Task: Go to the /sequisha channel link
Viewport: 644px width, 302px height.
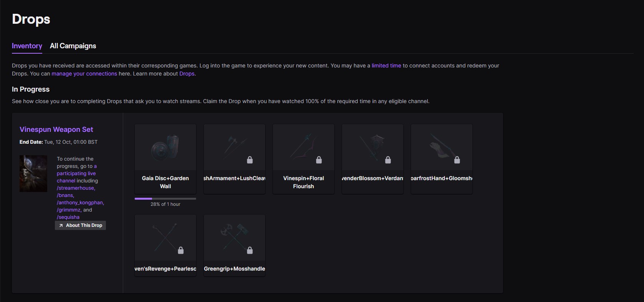Action: tap(68, 217)
